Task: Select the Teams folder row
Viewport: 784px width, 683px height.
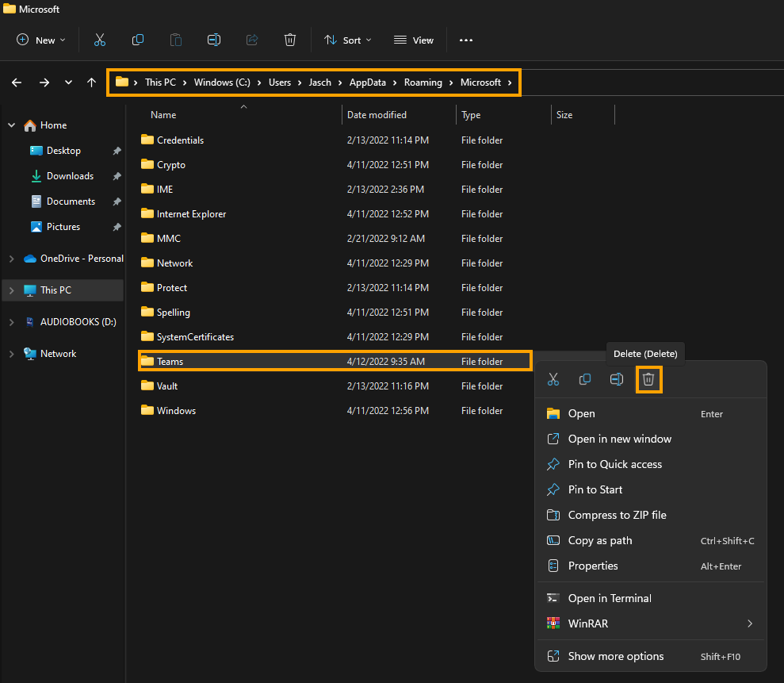Action: click(335, 361)
